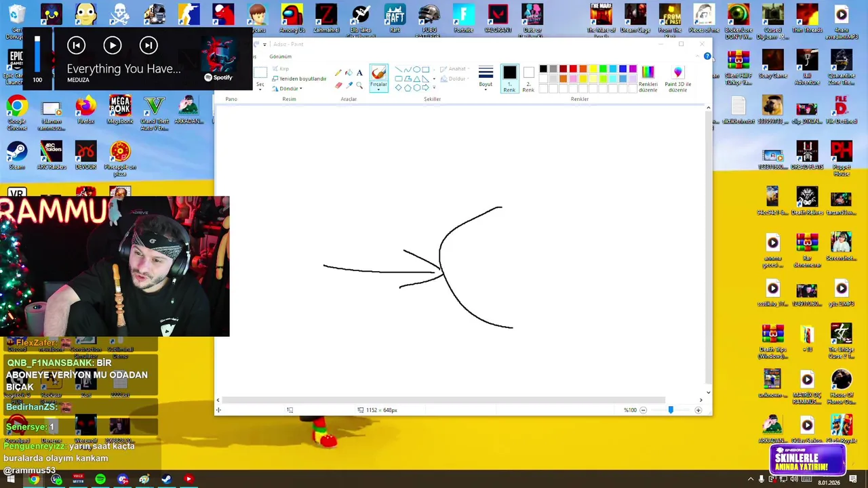Screen dimensions: 868x488
Task: Open Thin Threads desktop shortcut
Action: (x=807, y=18)
